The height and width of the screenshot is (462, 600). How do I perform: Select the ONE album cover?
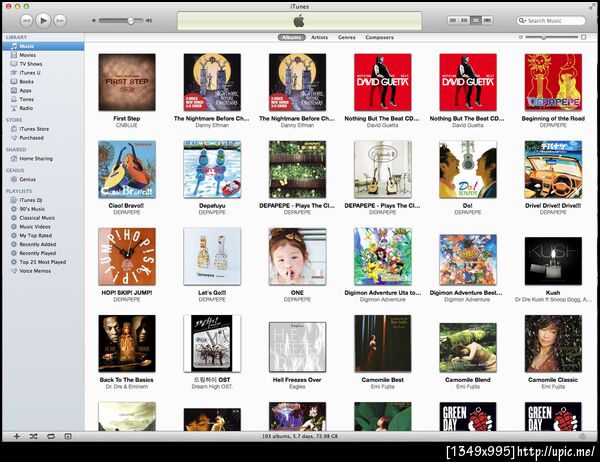297,256
